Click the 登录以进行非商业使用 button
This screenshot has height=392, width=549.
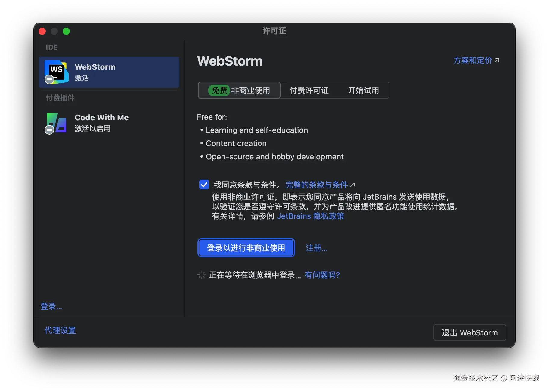coord(246,248)
